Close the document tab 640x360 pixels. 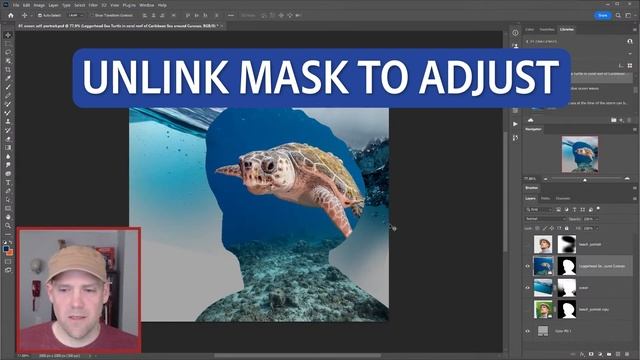[222, 26]
